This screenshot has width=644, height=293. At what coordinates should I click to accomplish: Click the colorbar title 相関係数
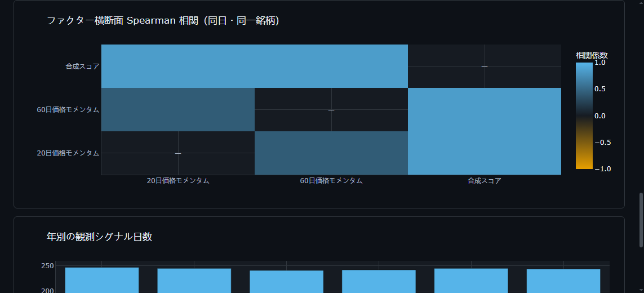tap(592, 55)
